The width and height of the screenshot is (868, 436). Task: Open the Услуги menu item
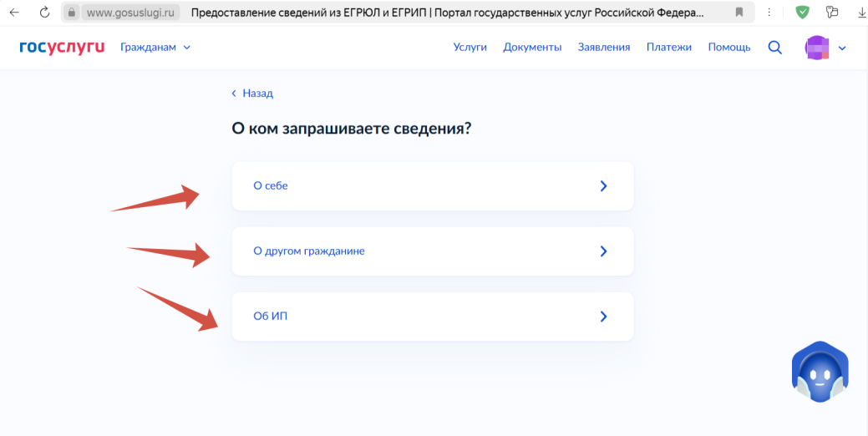(470, 48)
